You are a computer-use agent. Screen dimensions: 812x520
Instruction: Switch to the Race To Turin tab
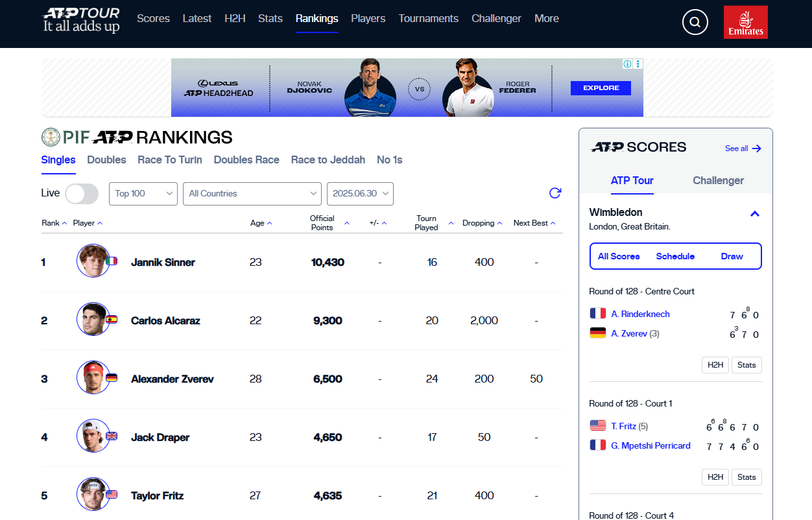170,160
